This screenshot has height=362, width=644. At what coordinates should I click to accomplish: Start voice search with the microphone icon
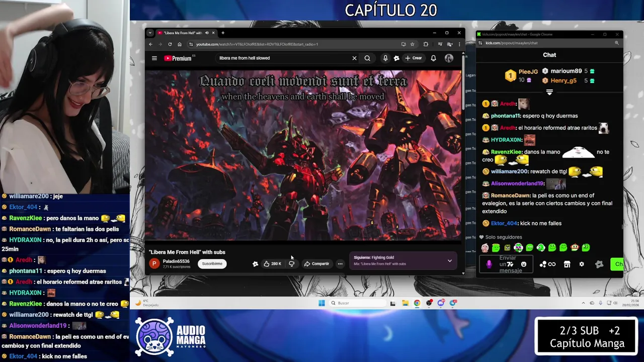click(385, 58)
